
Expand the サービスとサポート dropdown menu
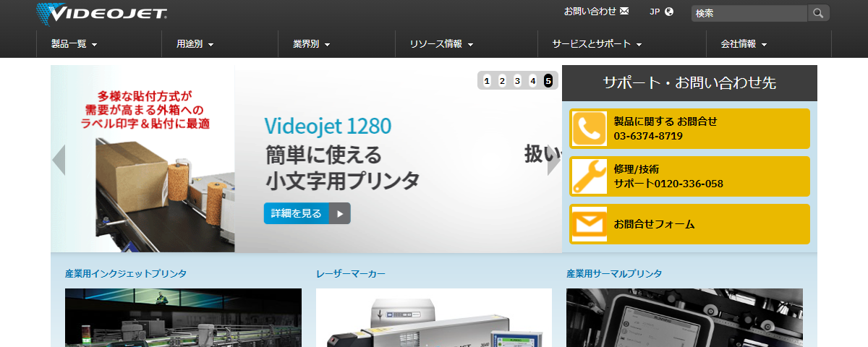pyautogui.click(x=597, y=44)
